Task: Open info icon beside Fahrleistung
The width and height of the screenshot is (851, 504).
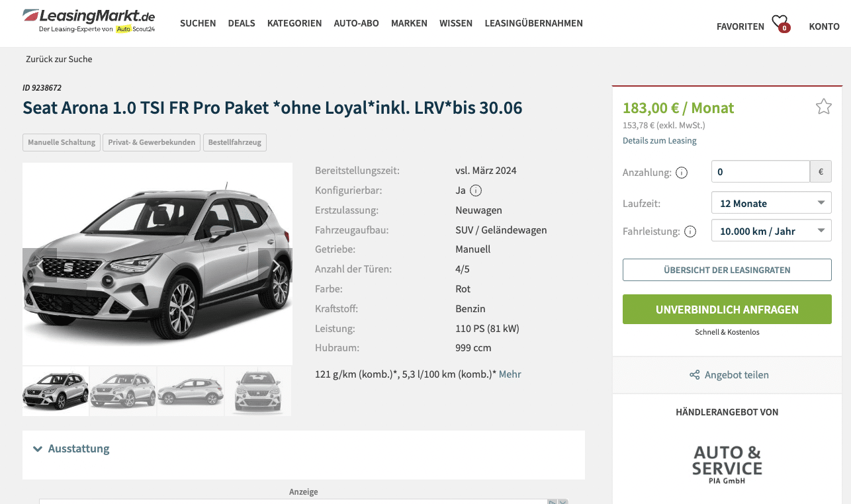Action: click(x=690, y=231)
